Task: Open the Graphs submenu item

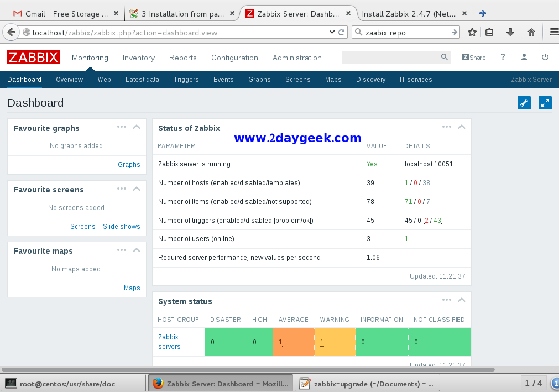Action: click(x=259, y=80)
